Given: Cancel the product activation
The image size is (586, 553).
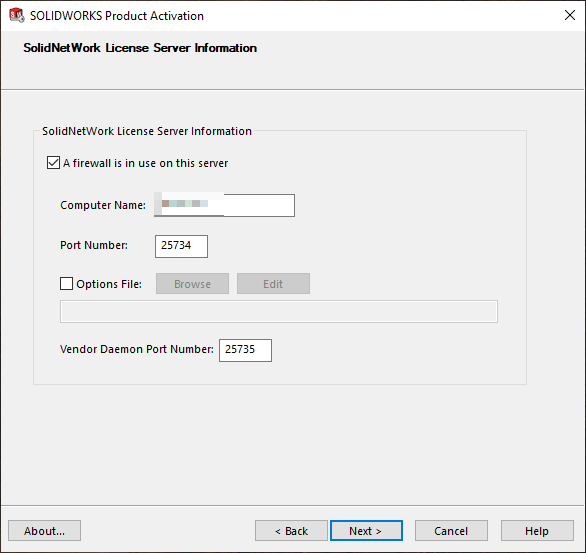Looking at the screenshot, I should pyautogui.click(x=451, y=531).
